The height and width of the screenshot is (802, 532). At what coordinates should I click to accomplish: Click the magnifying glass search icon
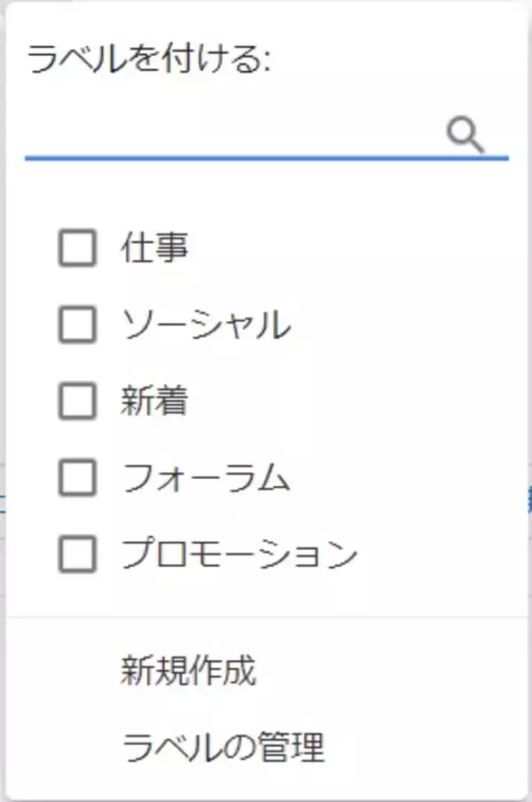point(465,135)
